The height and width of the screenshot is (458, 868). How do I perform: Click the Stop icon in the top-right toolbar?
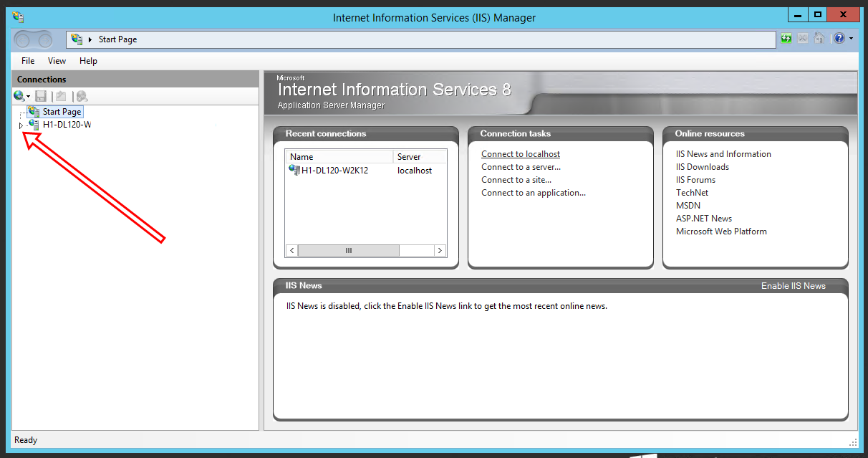pyautogui.click(x=803, y=39)
